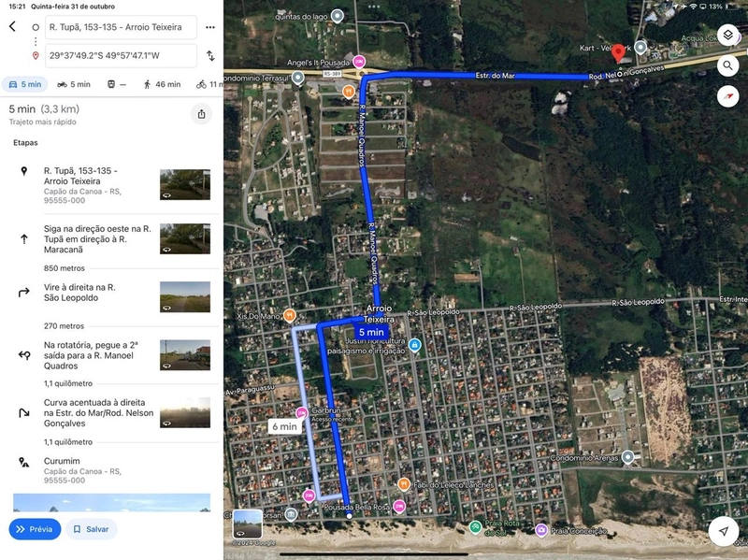Screen dimensions: 748x560
Task: Select the car 5 min travel mode
Action: click(x=22, y=84)
